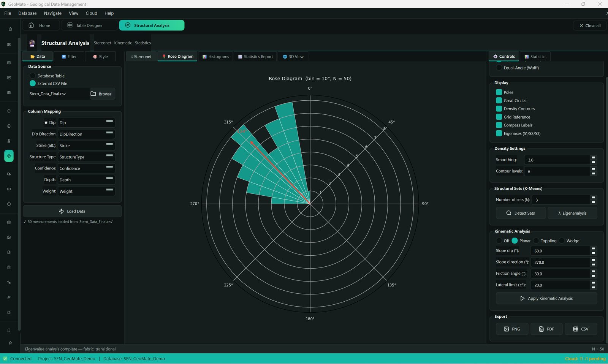The height and width of the screenshot is (364, 608).
Task: Expand Weight column dropdown
Action: (86, 191)
